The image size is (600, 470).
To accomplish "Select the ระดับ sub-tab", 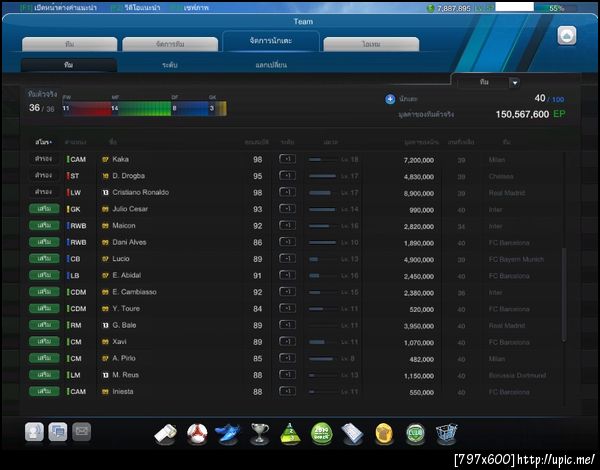I will pos(170,65).
